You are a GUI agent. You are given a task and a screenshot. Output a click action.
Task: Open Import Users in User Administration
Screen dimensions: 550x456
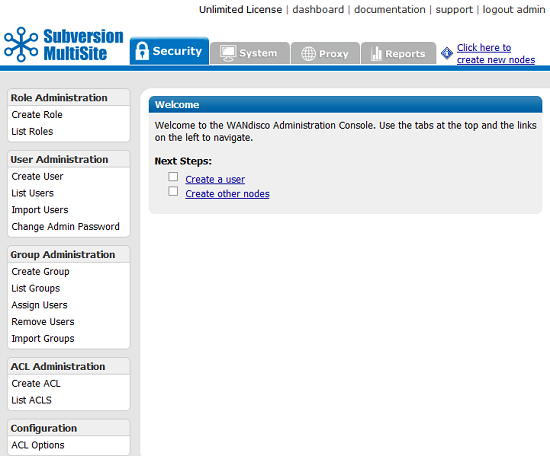coord(40,210)
